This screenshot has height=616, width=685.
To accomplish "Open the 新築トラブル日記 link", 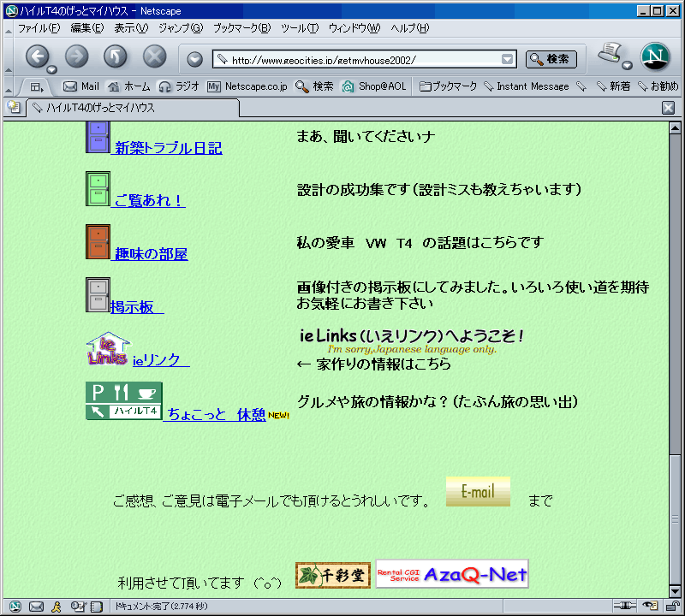I will pyautogui.click(x=168, y=148).
